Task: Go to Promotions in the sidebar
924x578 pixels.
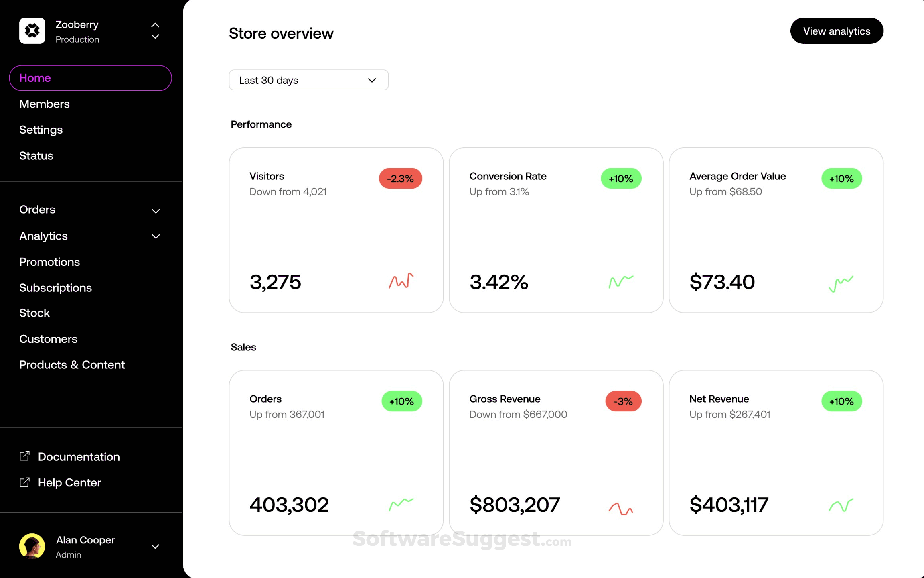Action: click(x=50, y=262)
